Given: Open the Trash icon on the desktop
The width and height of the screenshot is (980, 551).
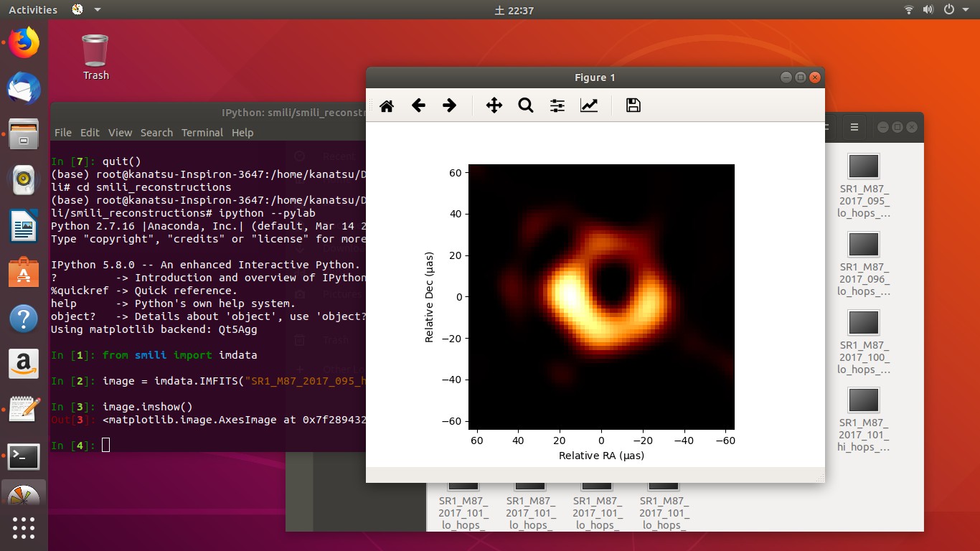Looking at the screenshot, I should pos(95,57).
